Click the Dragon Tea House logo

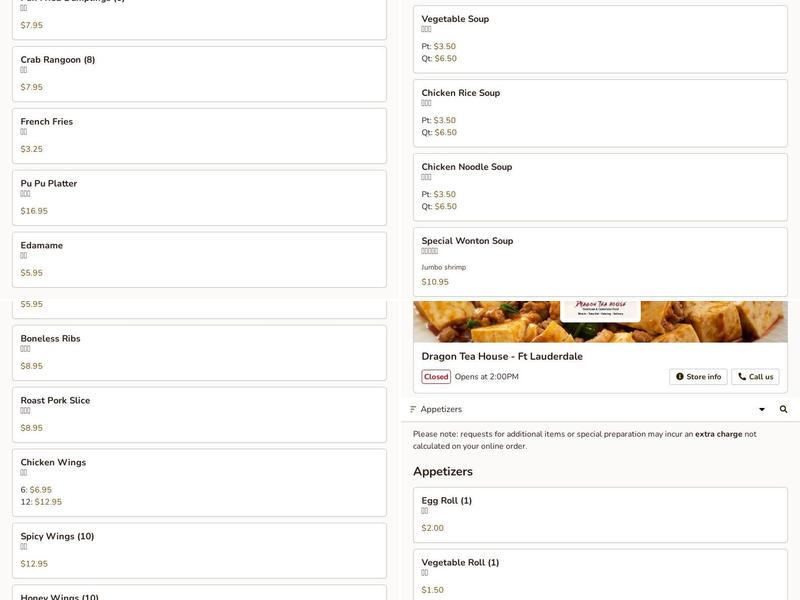(600, 310)
